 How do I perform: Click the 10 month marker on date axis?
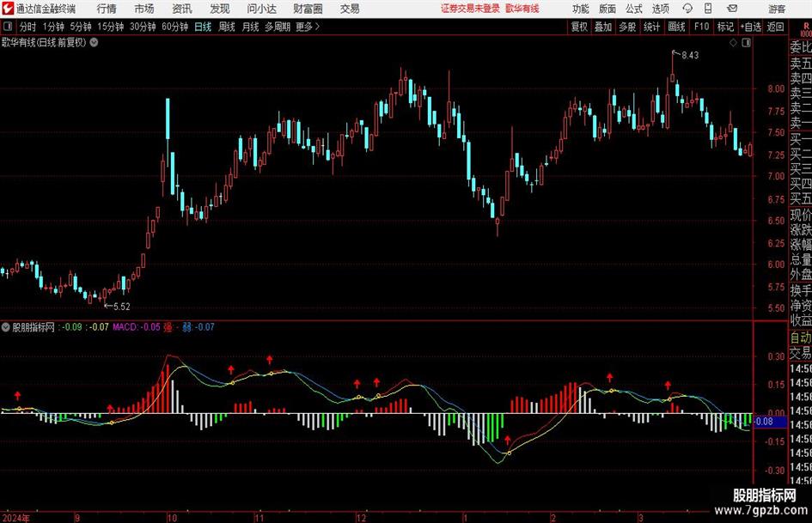coord(172,518)
